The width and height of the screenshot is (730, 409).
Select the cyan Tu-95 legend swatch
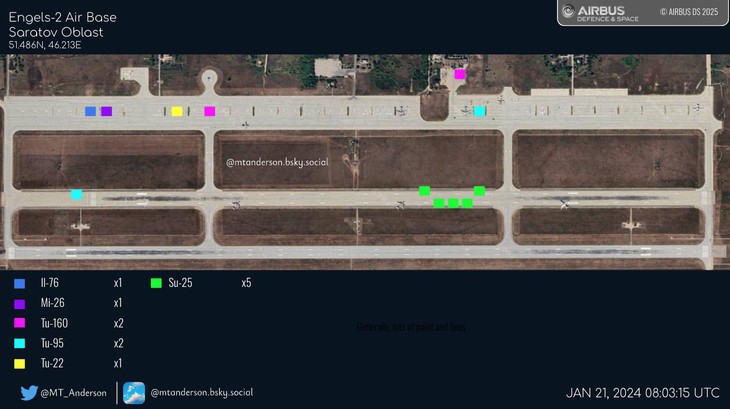[20, 343]
